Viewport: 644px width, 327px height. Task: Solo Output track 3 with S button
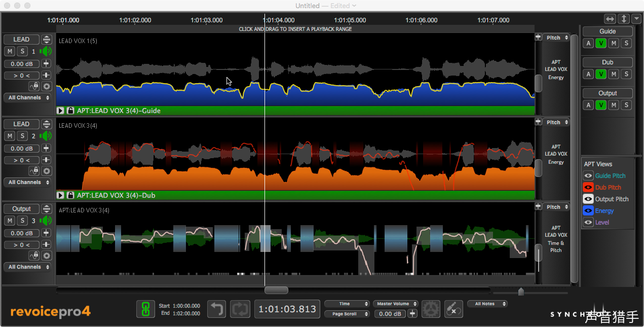22,221
